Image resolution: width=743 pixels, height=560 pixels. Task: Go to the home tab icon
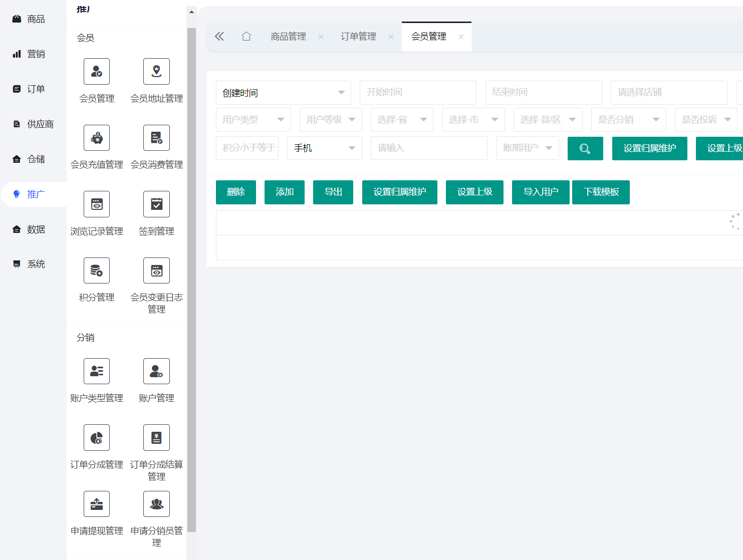(246, 37)
